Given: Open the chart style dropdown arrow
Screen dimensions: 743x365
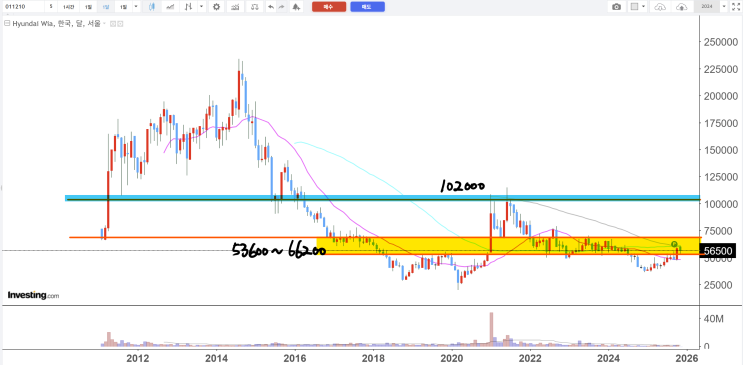Looking at the screenshot, I should click(x=202, y=7).
